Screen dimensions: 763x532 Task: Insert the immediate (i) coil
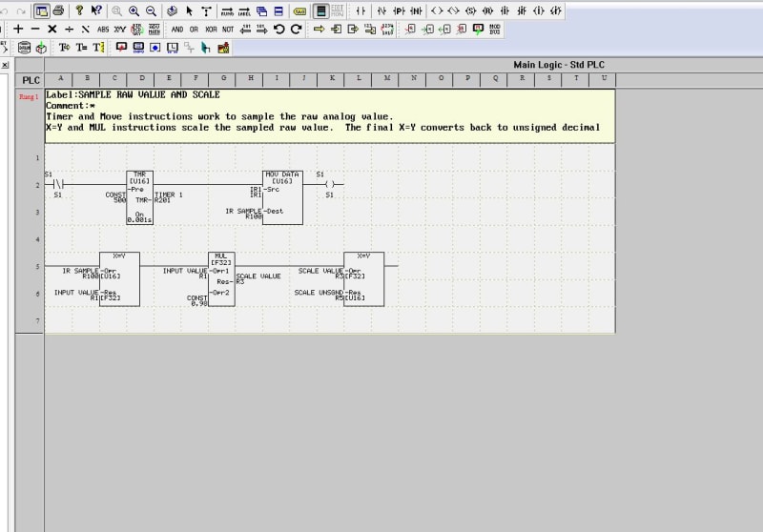(539, 10)
